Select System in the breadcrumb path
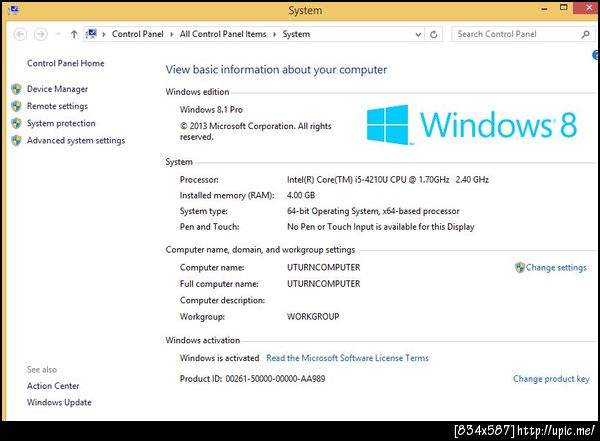 tap(296, 34)
